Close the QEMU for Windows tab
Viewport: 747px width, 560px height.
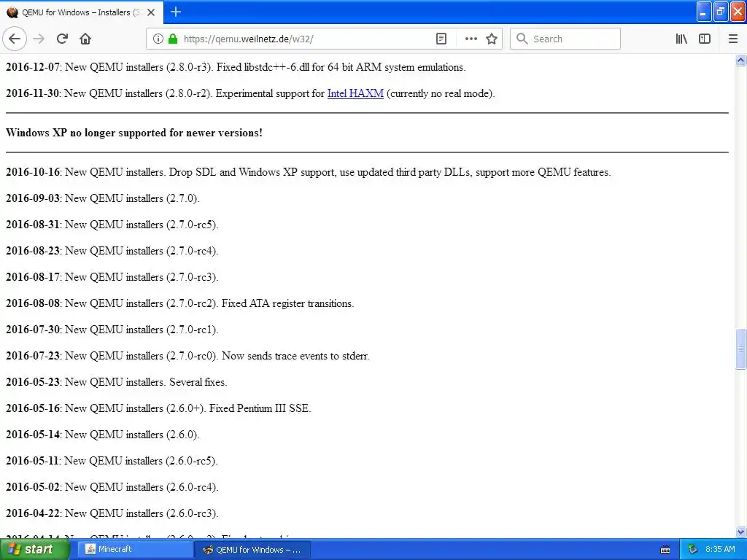tap(151, 12)
